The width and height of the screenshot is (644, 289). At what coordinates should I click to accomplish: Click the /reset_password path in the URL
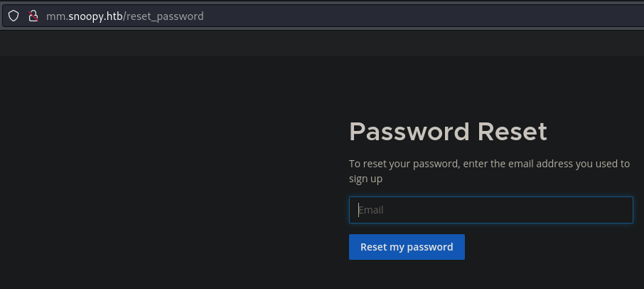click(164, 16)
